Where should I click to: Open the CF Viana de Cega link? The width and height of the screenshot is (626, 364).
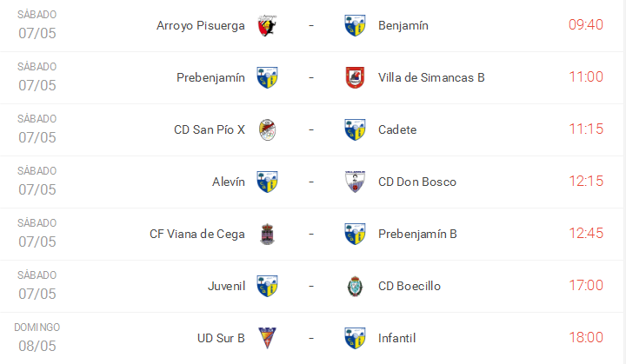[197, 234]
